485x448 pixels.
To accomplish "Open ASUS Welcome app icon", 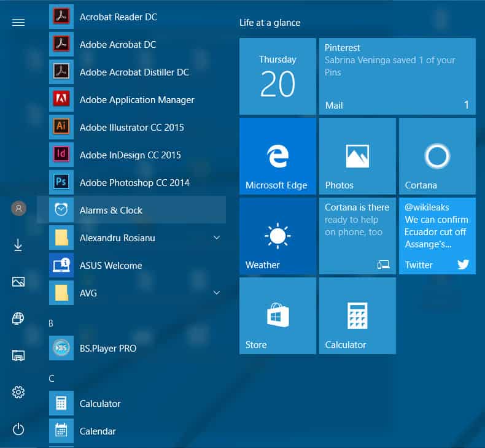I will [x=61, y=265].
